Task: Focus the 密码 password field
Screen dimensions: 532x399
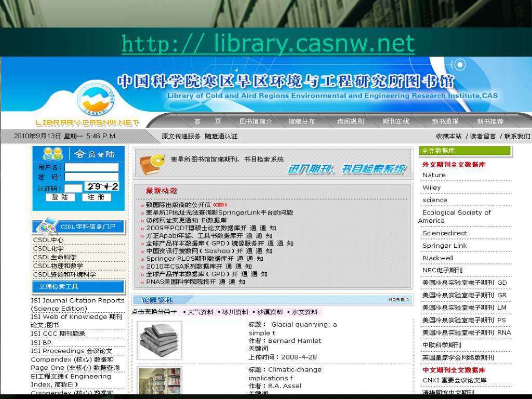Action: click(91, 177)
